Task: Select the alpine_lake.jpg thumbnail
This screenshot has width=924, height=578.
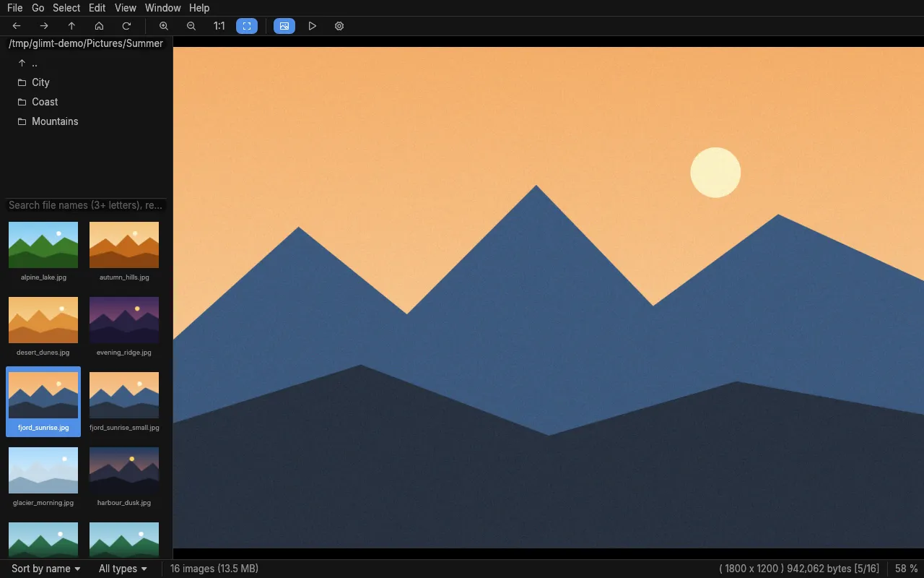Action: [x=43, y=251]
